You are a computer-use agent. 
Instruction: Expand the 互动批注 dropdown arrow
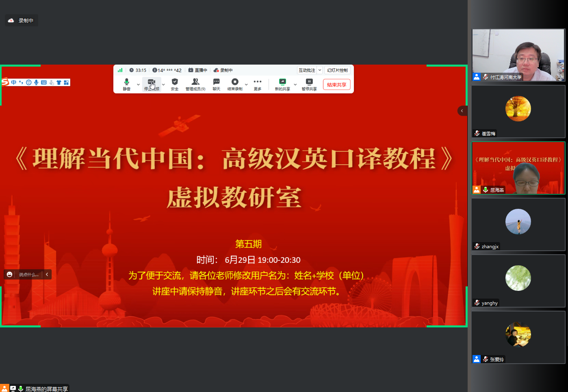click(320, 70)
